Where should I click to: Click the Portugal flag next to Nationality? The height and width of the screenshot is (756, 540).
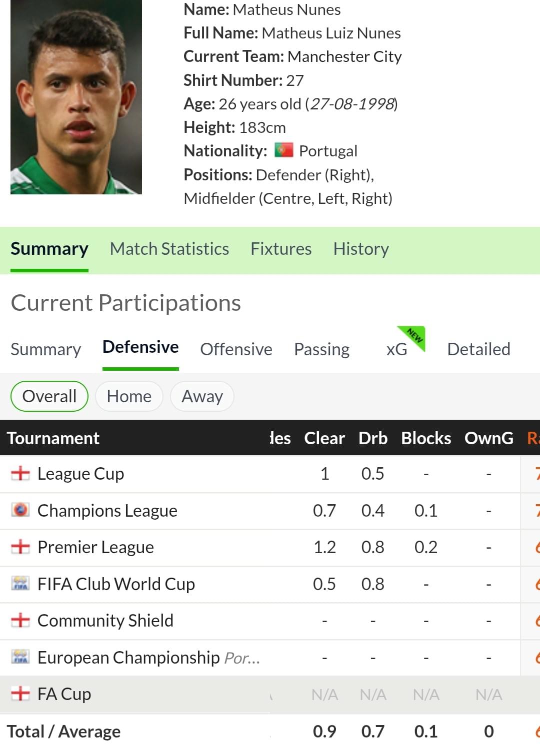(283, 150)
